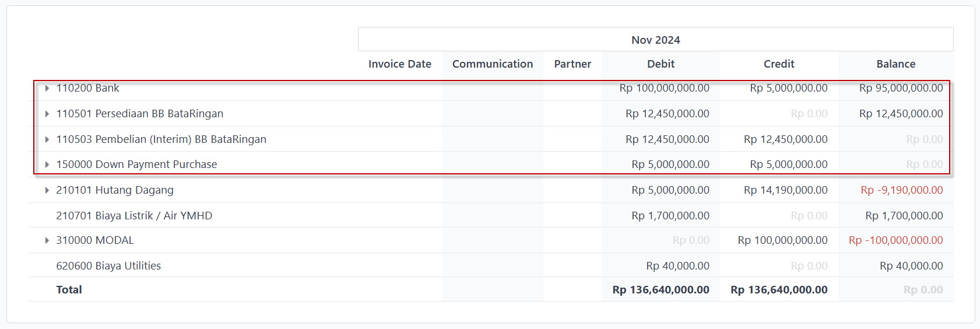
Task: Open 210701 Biaya Listrik / Air YMHD line
Action: [x=134, y=216]
